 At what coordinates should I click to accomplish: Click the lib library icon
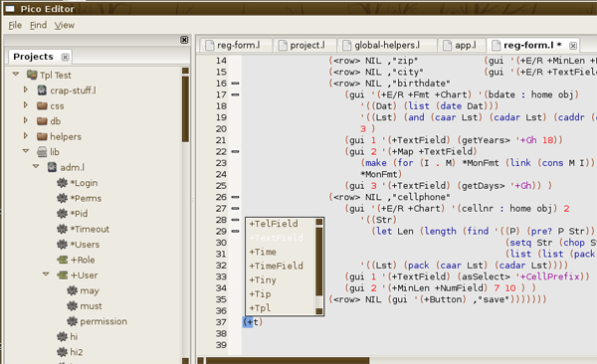42,152
